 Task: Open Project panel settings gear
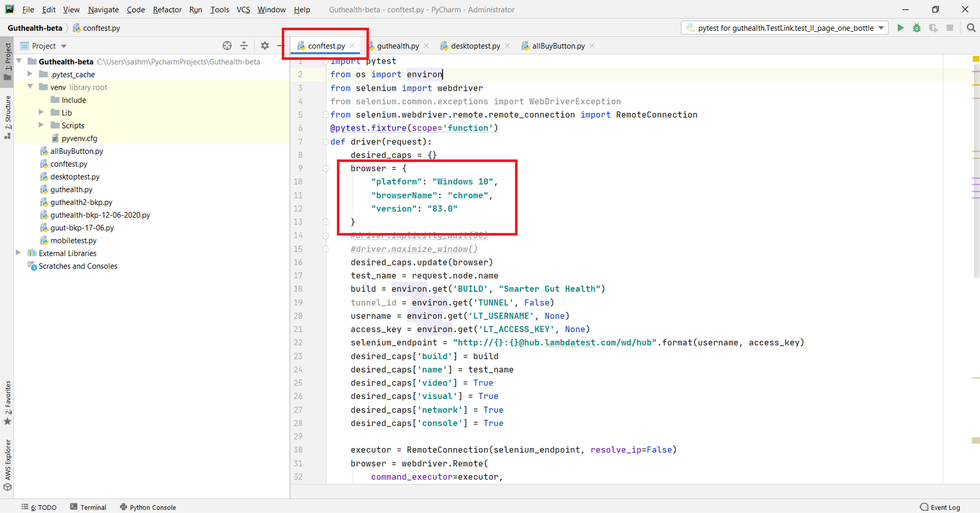(x=265, y=46)
